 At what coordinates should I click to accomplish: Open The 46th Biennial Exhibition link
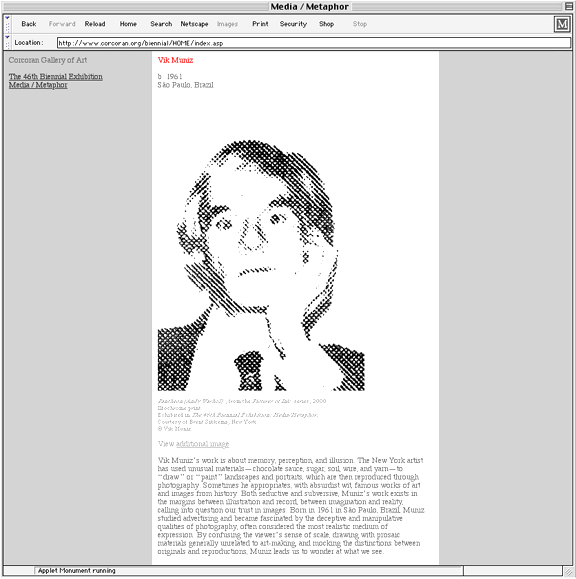click(55, 76)
